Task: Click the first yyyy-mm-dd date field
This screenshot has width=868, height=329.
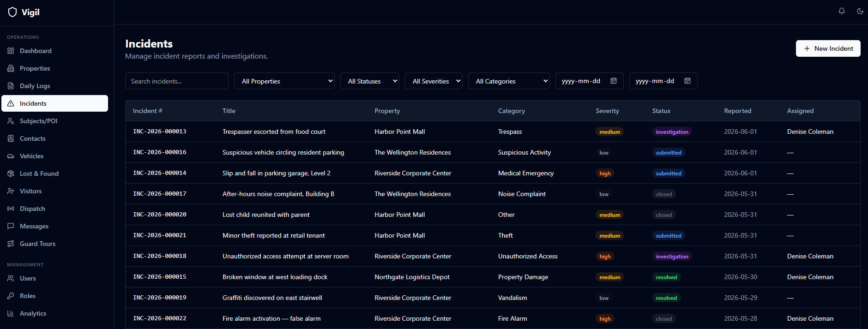Action: coord(590,81)
